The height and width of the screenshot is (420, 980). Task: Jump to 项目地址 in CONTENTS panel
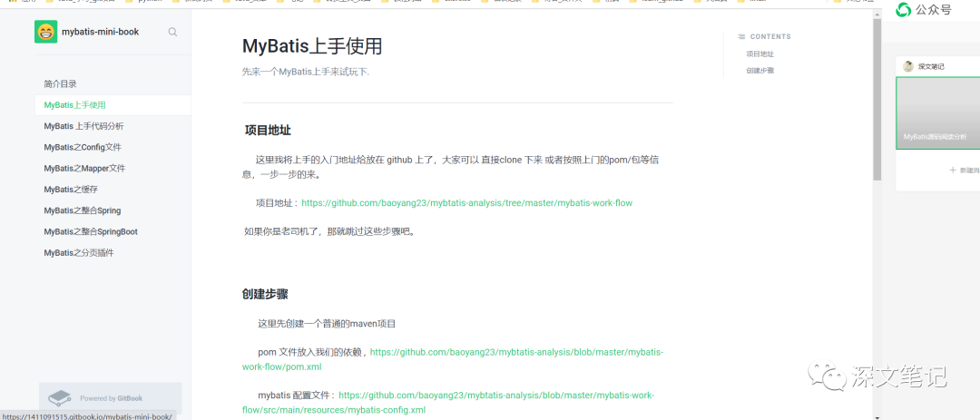click(x=760, y=54)
